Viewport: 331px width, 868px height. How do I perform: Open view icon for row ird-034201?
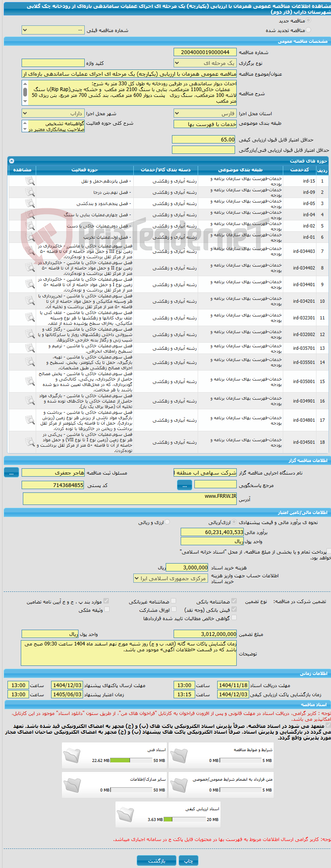pyautogui.click(x=29, y=301)
